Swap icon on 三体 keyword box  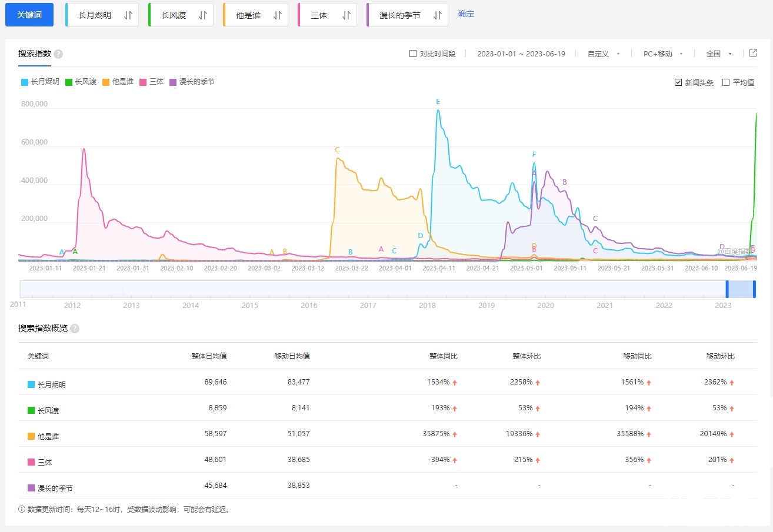(x=346, y=15)
